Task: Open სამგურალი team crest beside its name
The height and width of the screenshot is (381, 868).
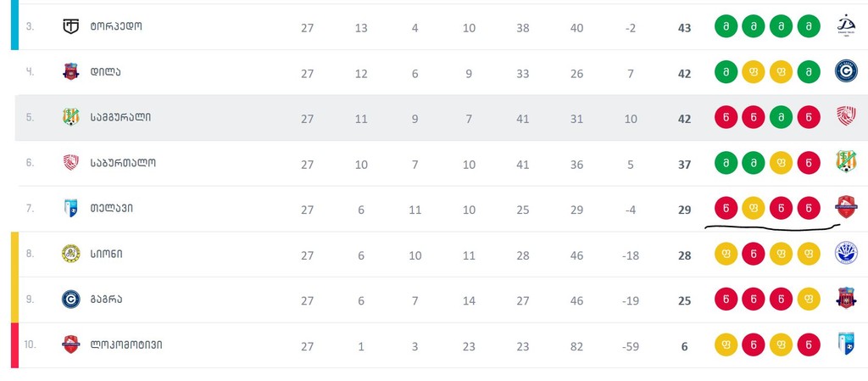Action: [71, 117]
